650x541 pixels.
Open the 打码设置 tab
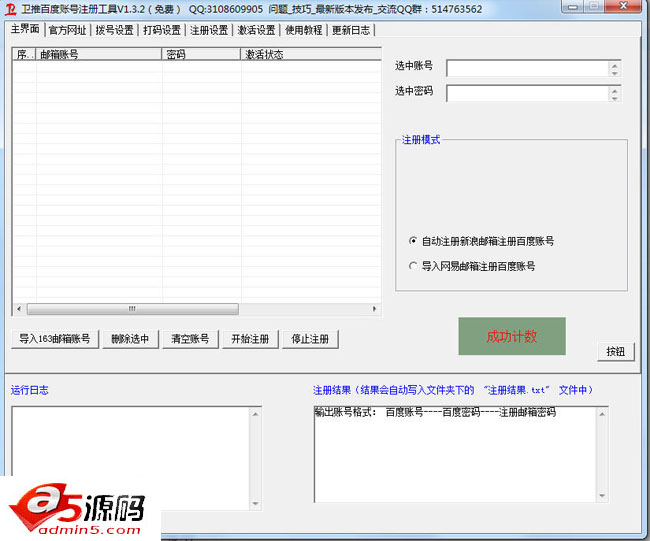click(162, 30)
